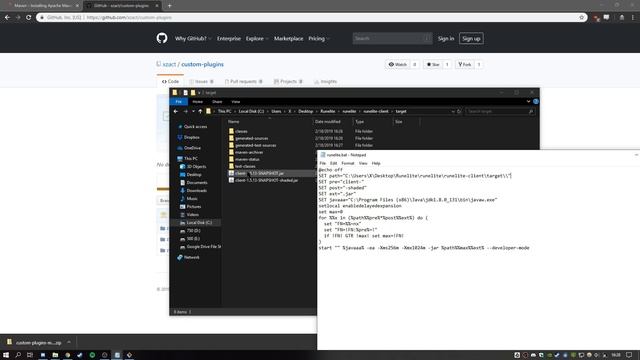Open Notepad's Help menu

(x=376, y=163)
